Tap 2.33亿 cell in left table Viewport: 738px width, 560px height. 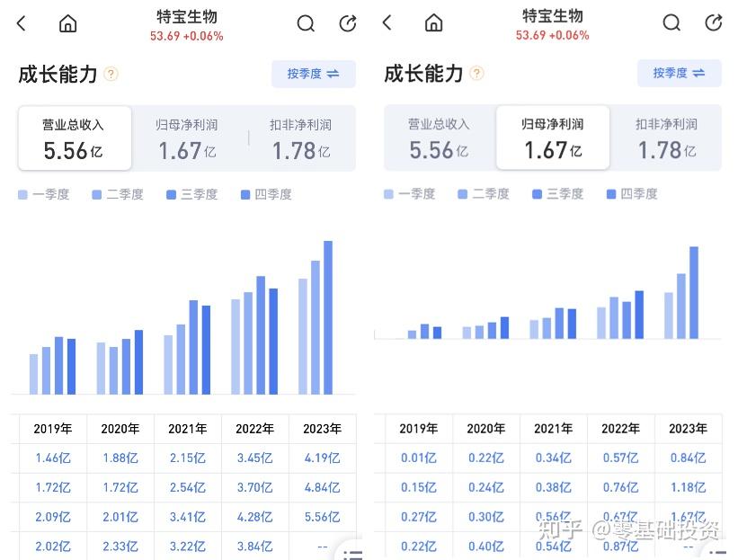coord(120,547)
